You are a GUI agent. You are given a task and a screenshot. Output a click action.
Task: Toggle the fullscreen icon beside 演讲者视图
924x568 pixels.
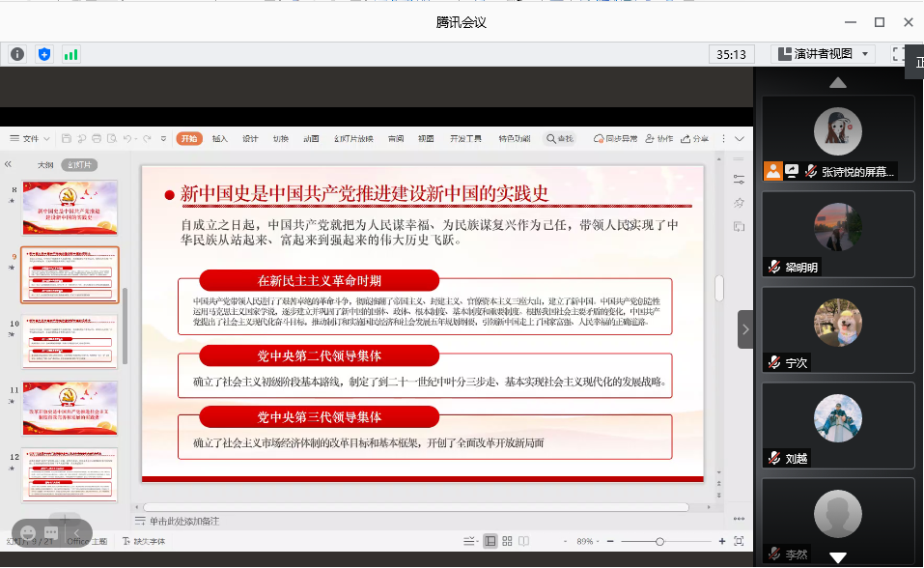[x=898, y=54]
